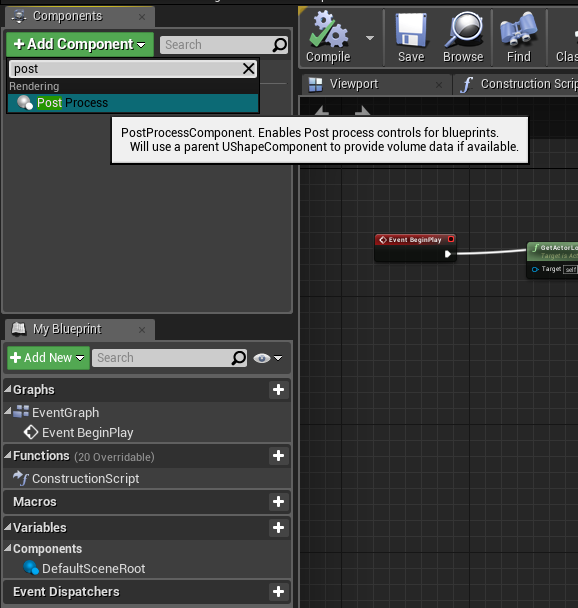The width and height of the screenshot is (578, 608).
Task: Click the DefaultSceneRoot blue sphere icon
Action: tap(31, 568)
